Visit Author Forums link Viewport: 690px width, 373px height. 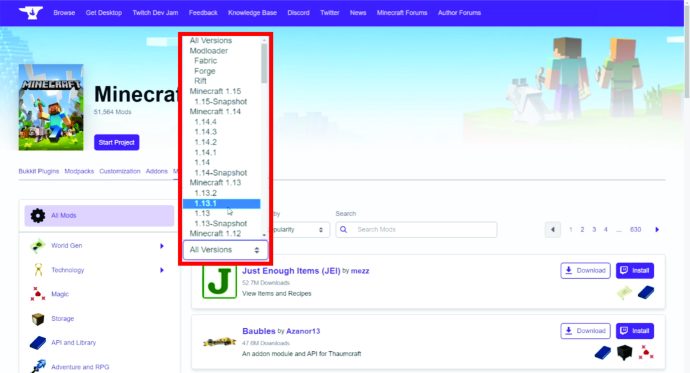tap(459, 13)
